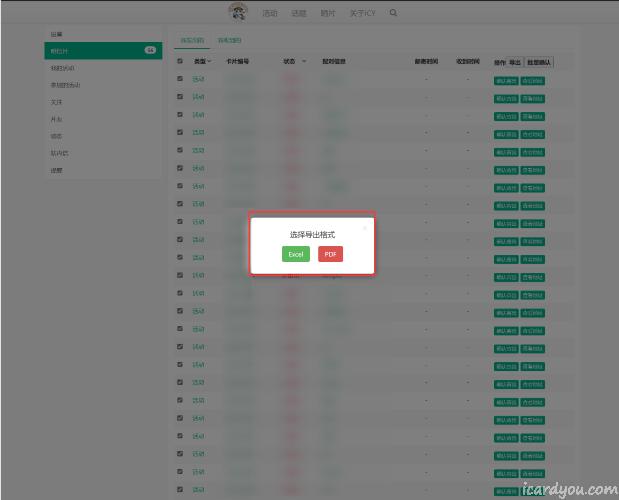This screenshot has height=500, width=619.
Task: Click the site logo avatar at top
Action: click(x=238, y=12)
